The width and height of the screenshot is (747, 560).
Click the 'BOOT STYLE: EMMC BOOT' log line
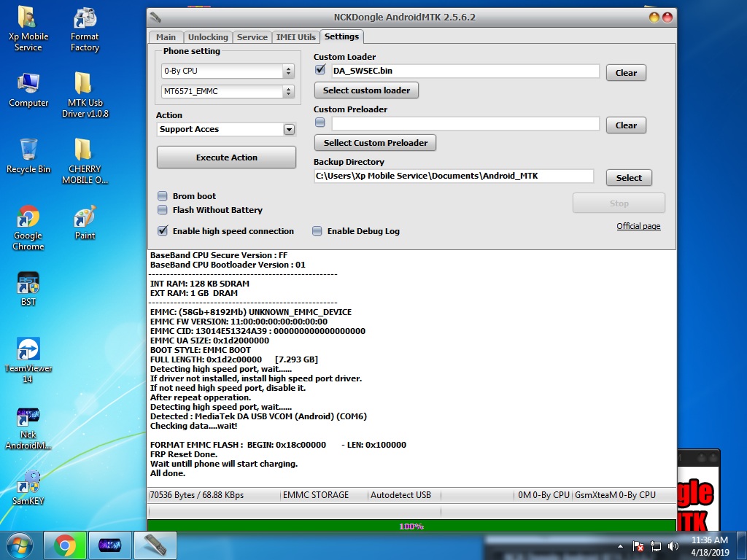[x=200, y=350]
